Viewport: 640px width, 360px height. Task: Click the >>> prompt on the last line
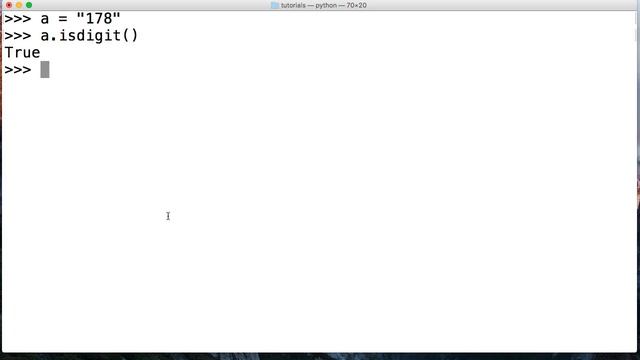(18, 70)
